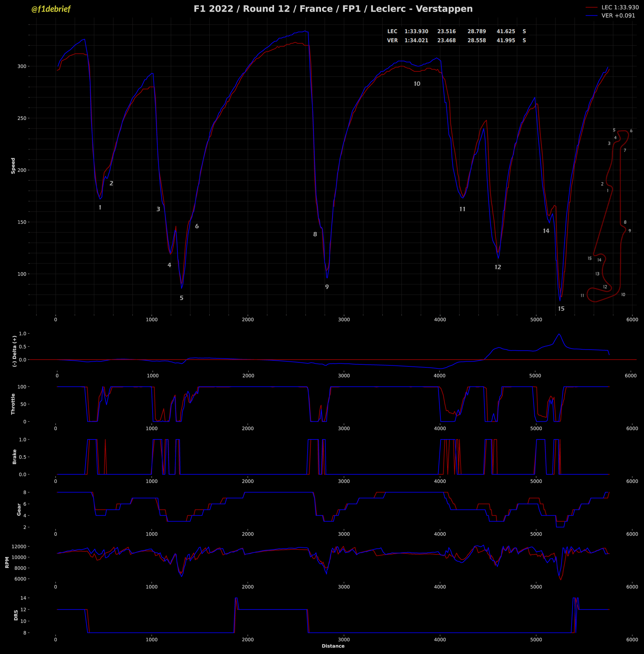Click corner marker 5 on speed trace
644x654 pixels.
point(182,298)
